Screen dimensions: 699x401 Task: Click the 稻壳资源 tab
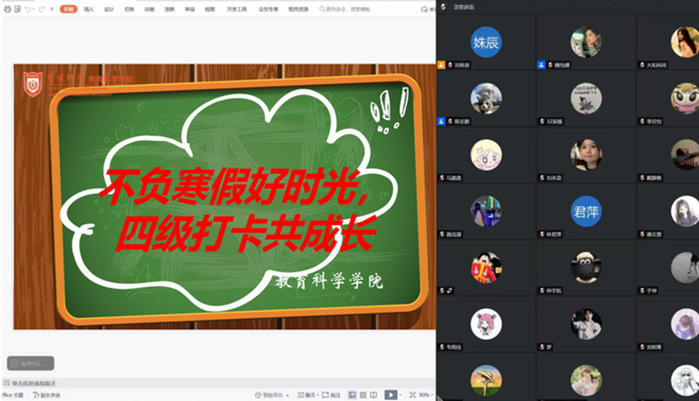[297, 8]
